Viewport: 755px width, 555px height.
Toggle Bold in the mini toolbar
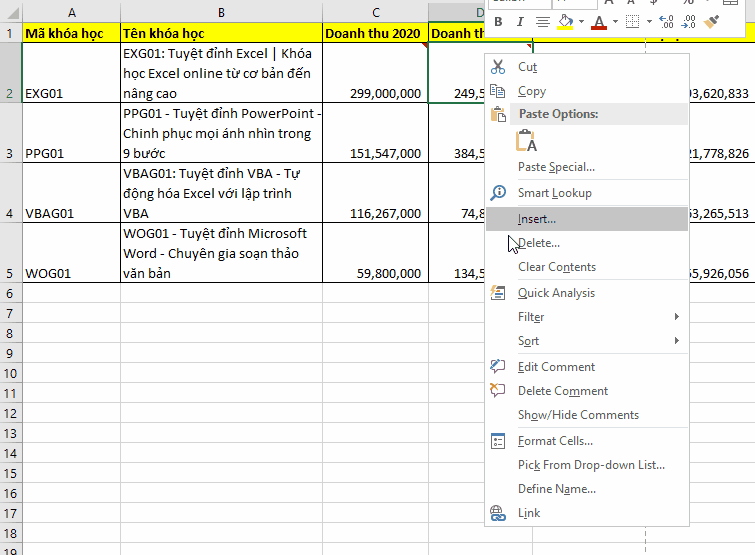pos(498,21)
